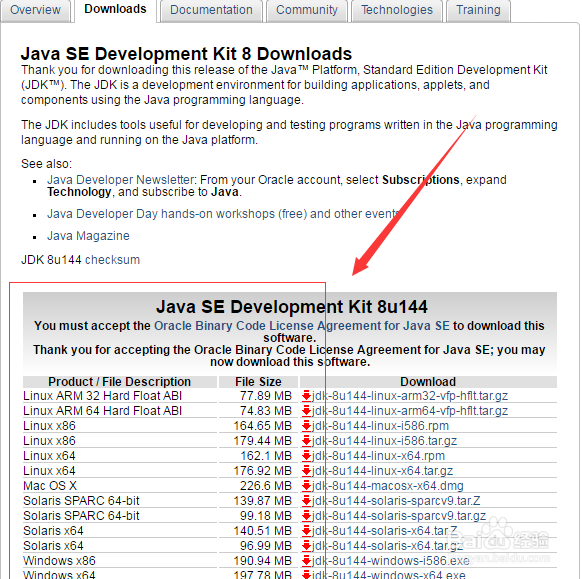Image resolution: width=582 pixels, height=579 pixels.
Task: Download jdk-8u144-linux-x64.tar.gz file link
Action: click(382, 471)
